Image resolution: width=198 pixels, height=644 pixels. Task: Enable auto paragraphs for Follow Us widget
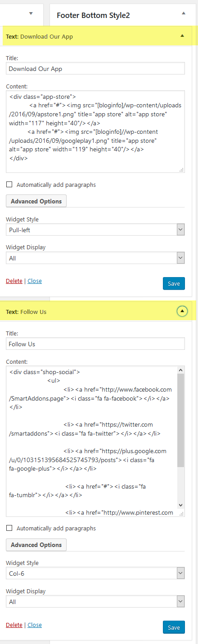[9, 528]
